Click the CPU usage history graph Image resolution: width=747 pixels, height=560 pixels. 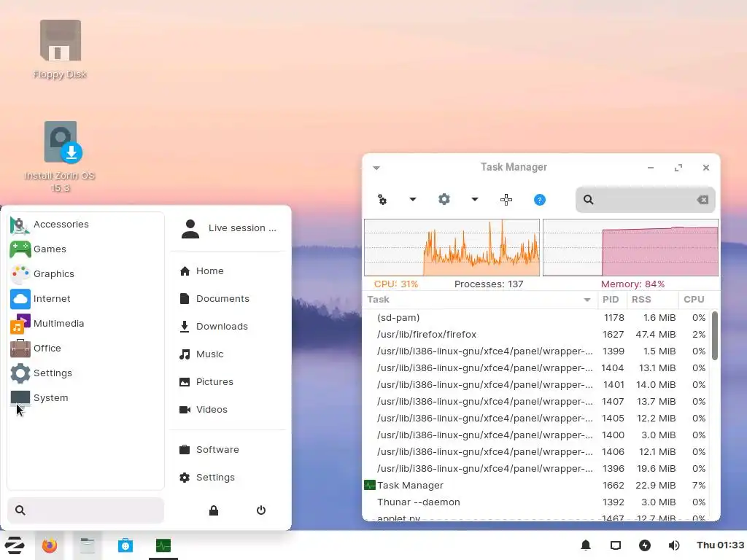452,248
